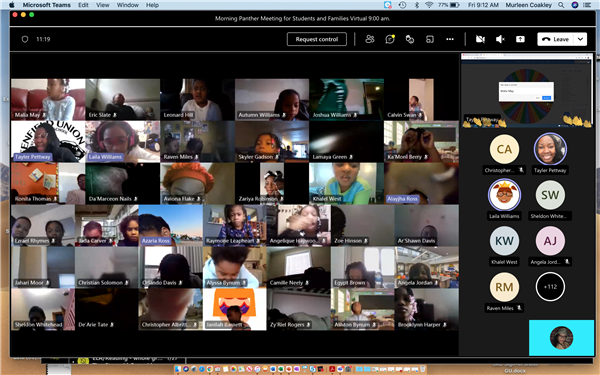This screenshot has height=375, width=600.
Task: Open the View menu
Action: tap(102, 5)
